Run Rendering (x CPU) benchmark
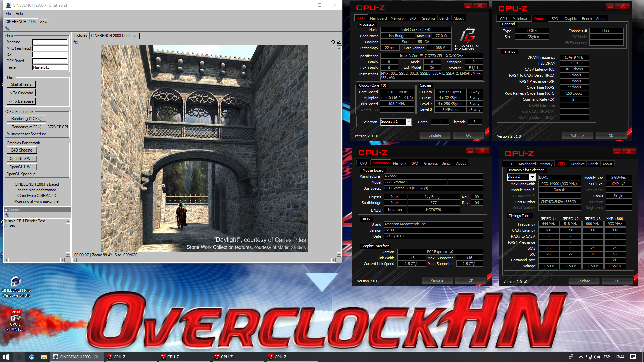Screen dimensions: 644x362 click(26, 127)
